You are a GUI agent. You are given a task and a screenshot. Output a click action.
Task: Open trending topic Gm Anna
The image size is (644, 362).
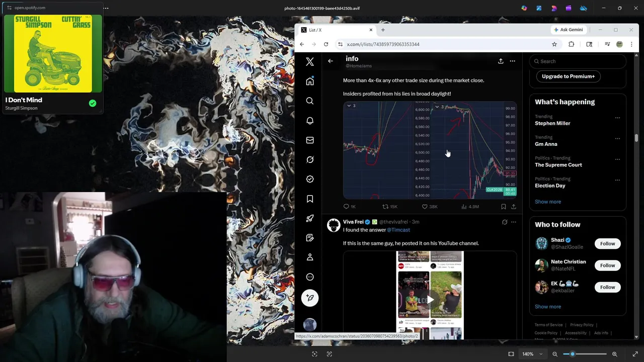click(x=546, y=144)
